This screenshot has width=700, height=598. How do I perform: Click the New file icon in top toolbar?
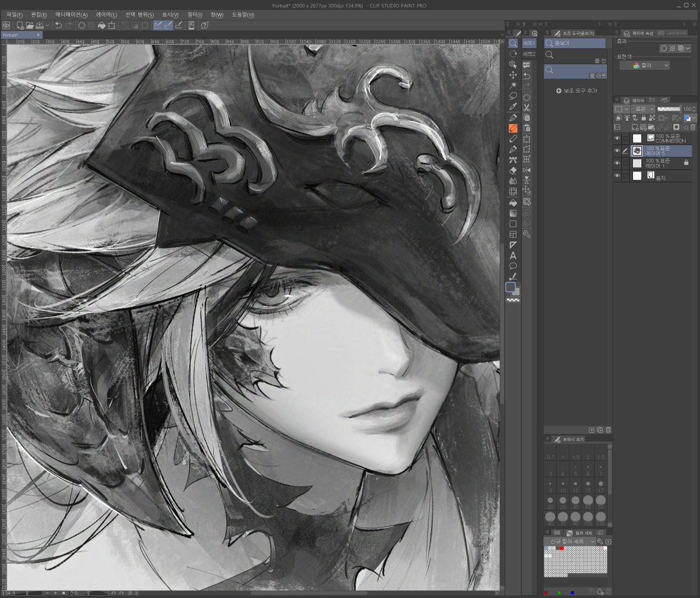tap(20, 25)
